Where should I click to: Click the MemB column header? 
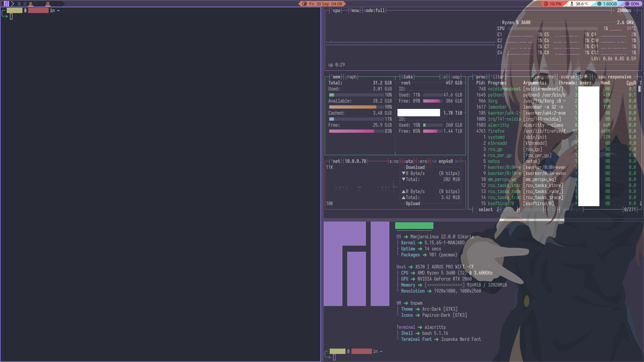(605, 83)
